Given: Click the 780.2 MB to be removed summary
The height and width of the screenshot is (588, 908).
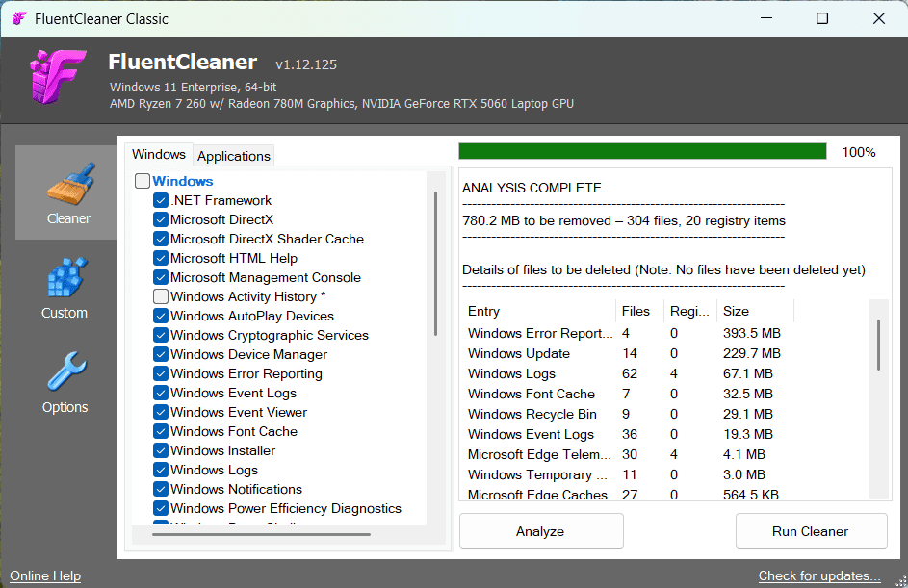Looking at the screenshot, I should coord(624,221).
